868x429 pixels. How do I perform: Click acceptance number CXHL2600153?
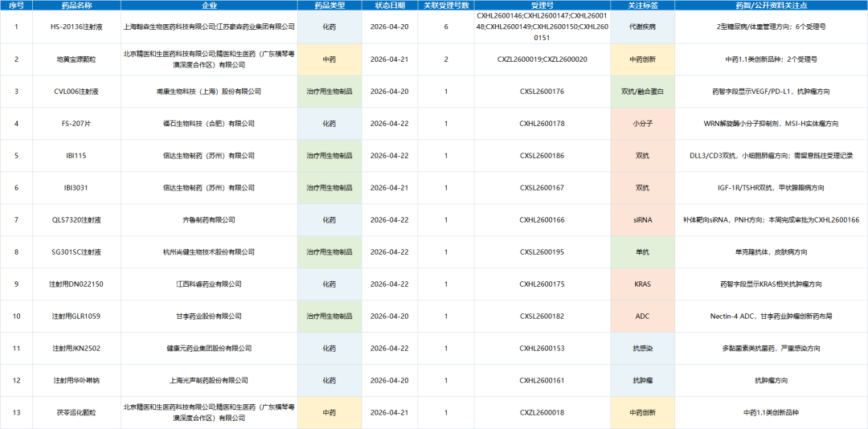pyautogui.click(x=542, y=348)
